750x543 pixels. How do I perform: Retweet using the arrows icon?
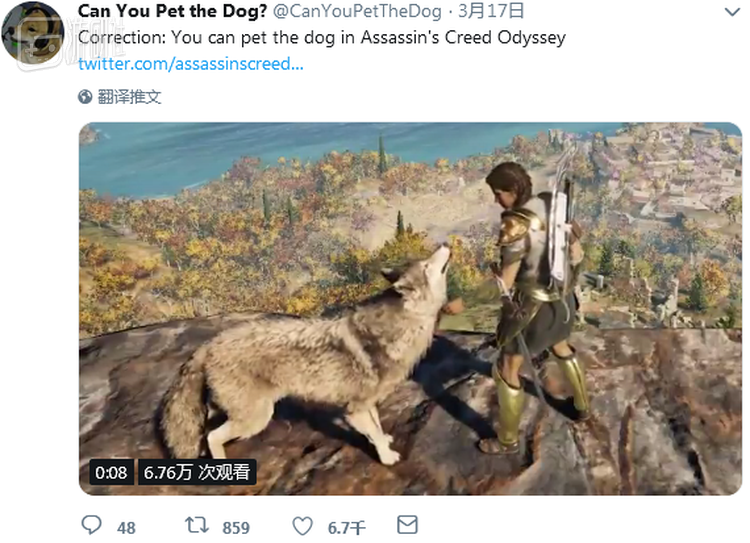coord(197,525)
